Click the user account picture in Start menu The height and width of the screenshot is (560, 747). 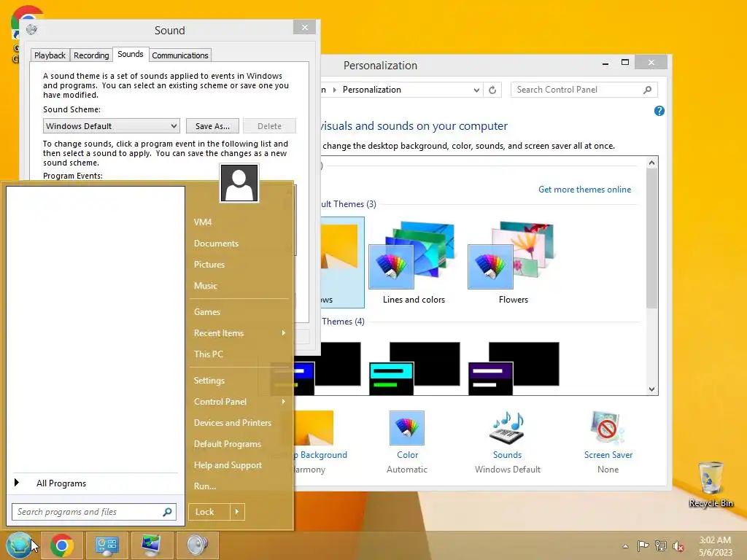pyautogui.click(x=239, y=183)
